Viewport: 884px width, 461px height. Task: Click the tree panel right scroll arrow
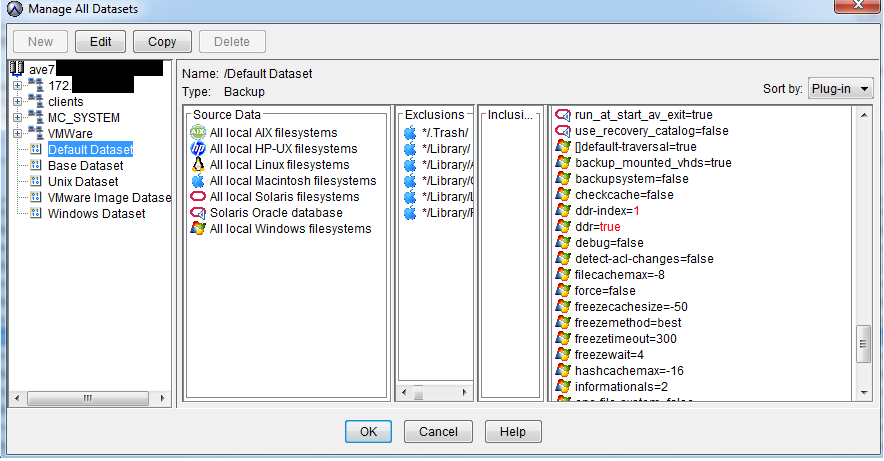point(162,398)
